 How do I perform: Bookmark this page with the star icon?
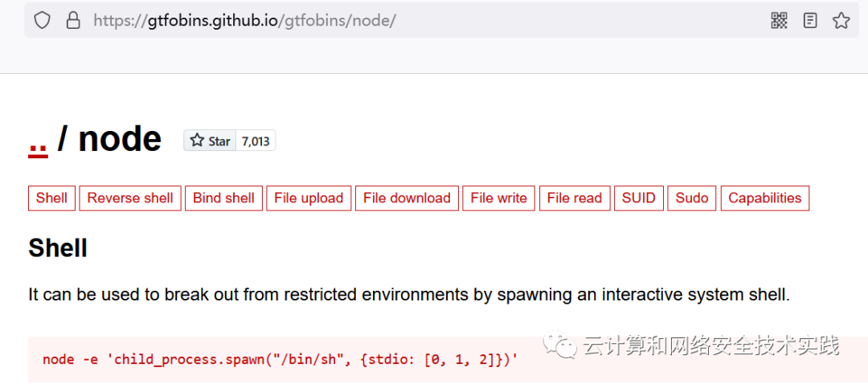[841, 21]
